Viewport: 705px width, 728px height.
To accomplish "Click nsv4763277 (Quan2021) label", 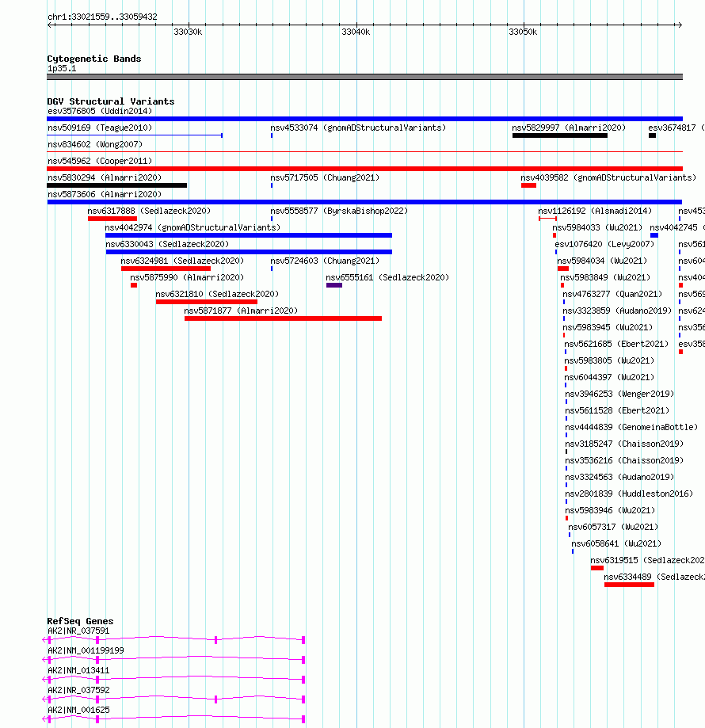I will click(612, 295).
